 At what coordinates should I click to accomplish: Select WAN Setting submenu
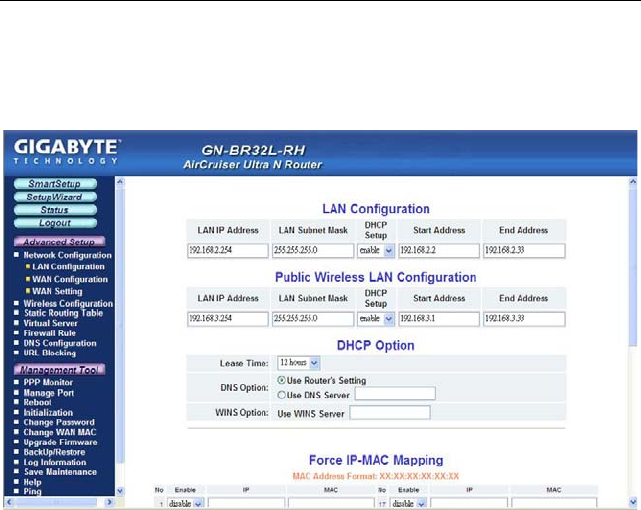tap(57, 291)
